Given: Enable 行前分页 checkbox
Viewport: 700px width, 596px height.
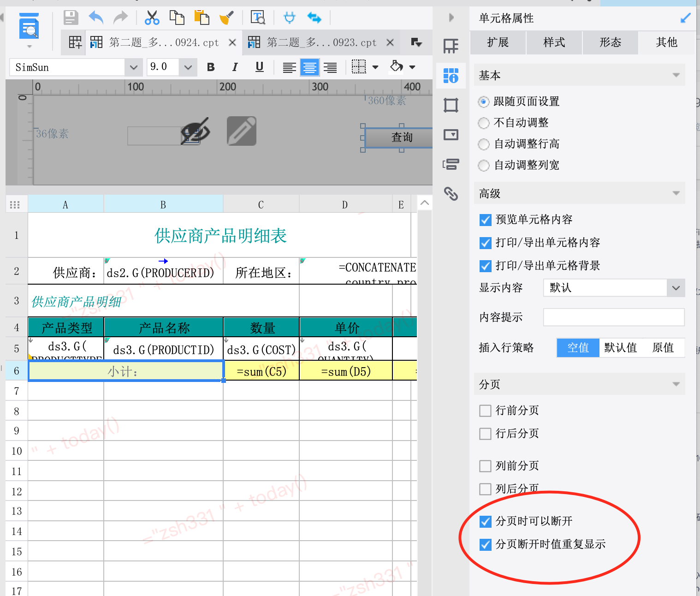Looking at the screenshot, I should [x=486, y=411].
